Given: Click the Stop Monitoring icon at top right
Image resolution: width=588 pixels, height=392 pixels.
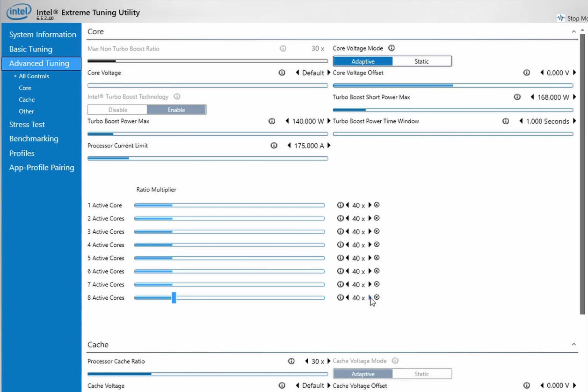Looking at the screenshot, I should pyautogui.click(x=561, y=18).
